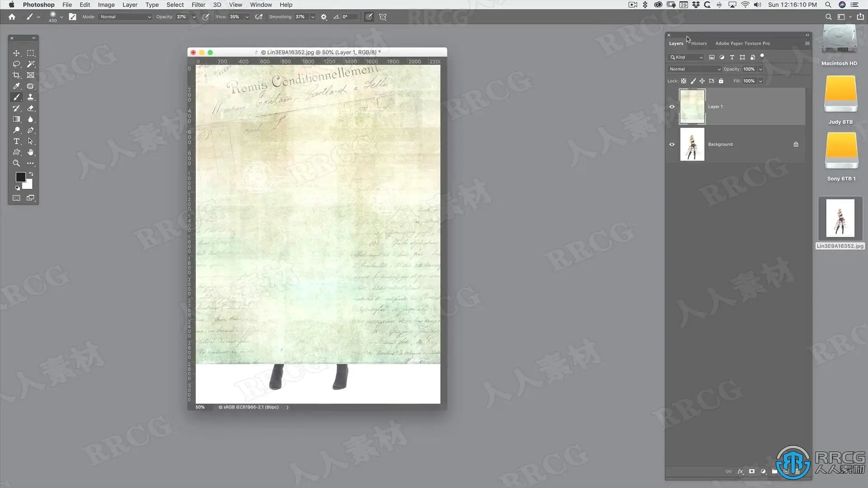Screen dimensions: 868x488
Task: Select the Crop tool
Action: click(16, 75)
